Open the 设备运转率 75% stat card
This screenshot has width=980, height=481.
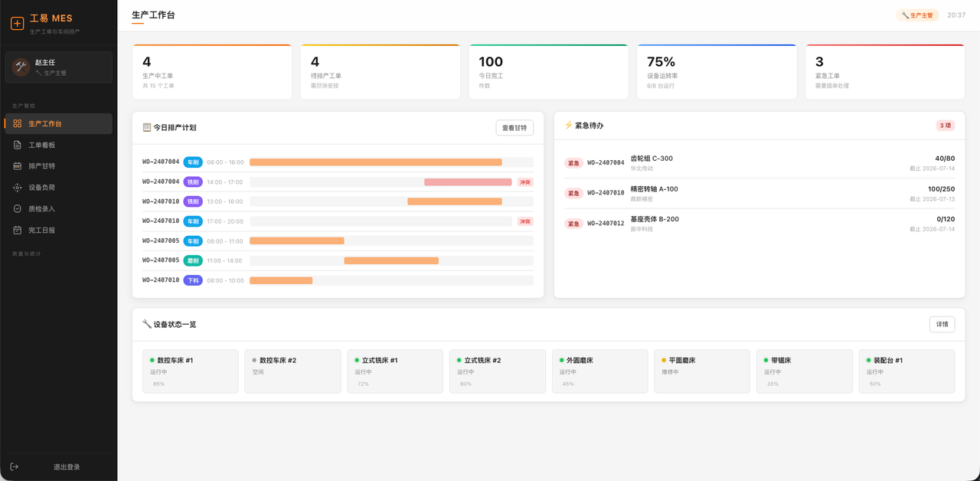(717, 72)
